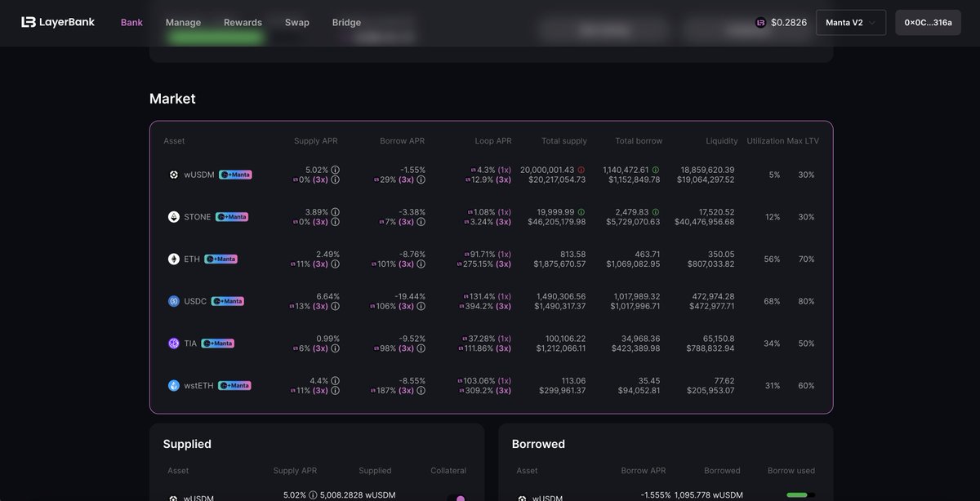Open the wstETH 3x borrow APR info icon
Screen dimensions: 980x501
(421, 391)
